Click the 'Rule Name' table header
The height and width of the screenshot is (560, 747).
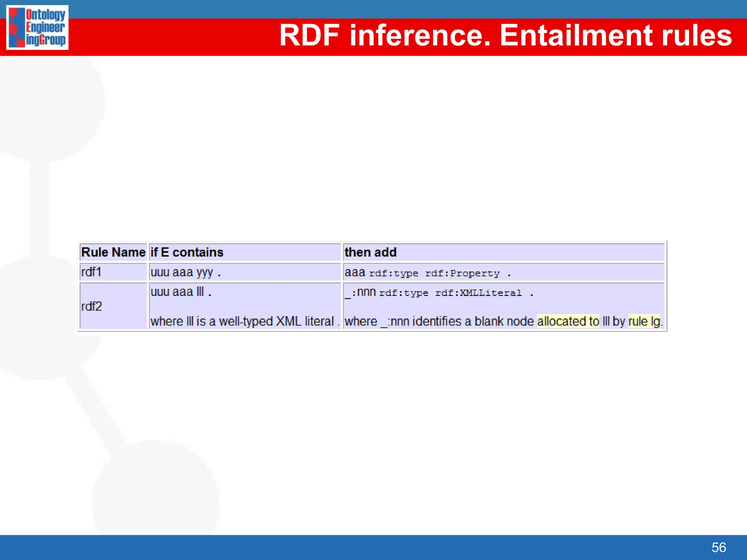[113, 252]
